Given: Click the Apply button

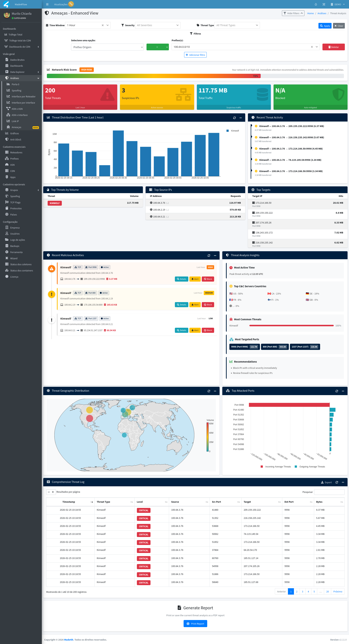Looking at the screenshot, I should (325, 25).
